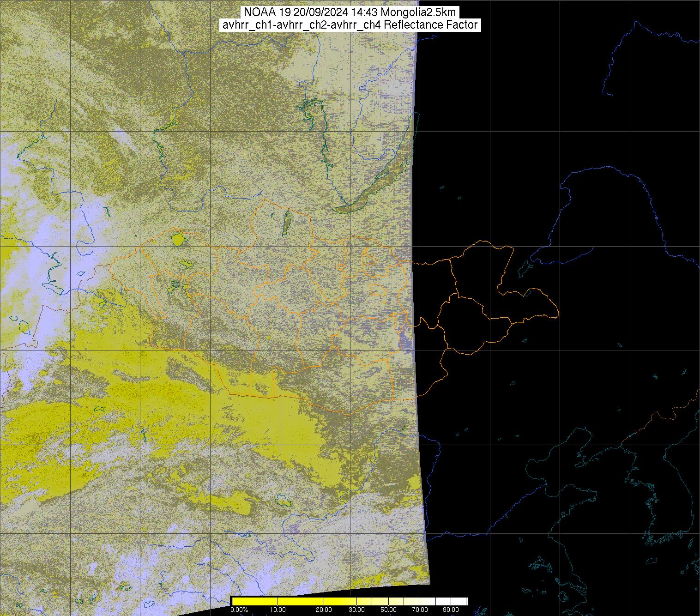Click the avhrr Reflectance Factor subtitle text
700x616 pixels.
coord(350,25)
